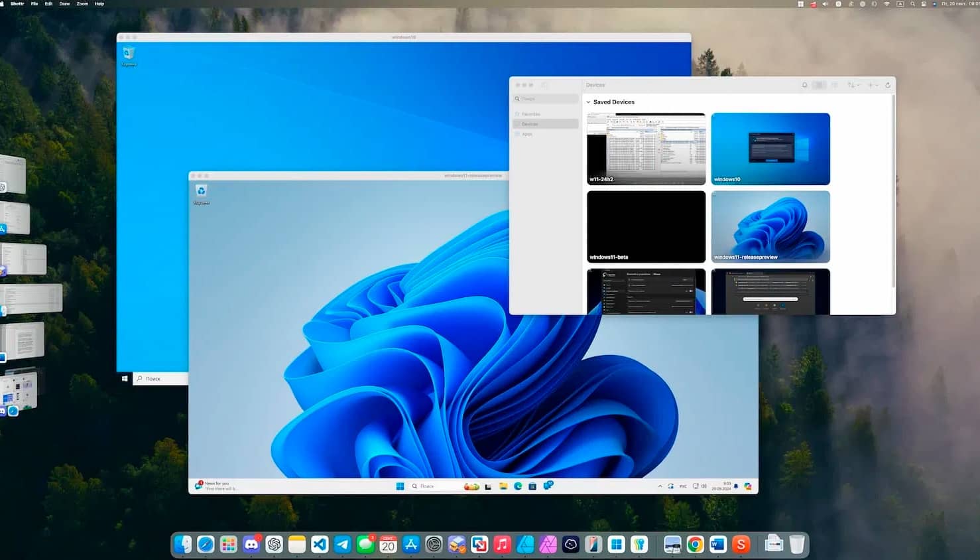Toggle the sidebar in the Devices window
Viewport: 980px width, 560px height.
tap(544, 85)
